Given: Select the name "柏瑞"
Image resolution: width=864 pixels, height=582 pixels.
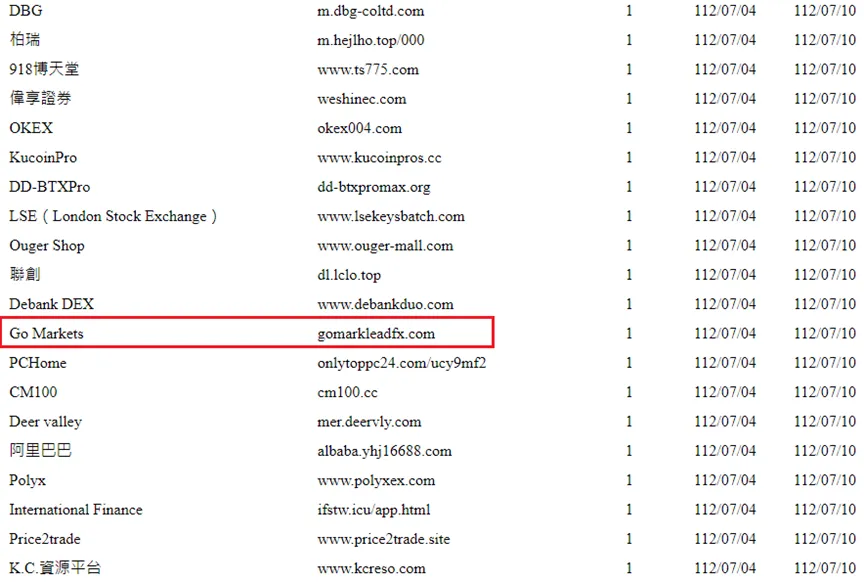Looking at the screenshot, I should (x=25, y=40).
